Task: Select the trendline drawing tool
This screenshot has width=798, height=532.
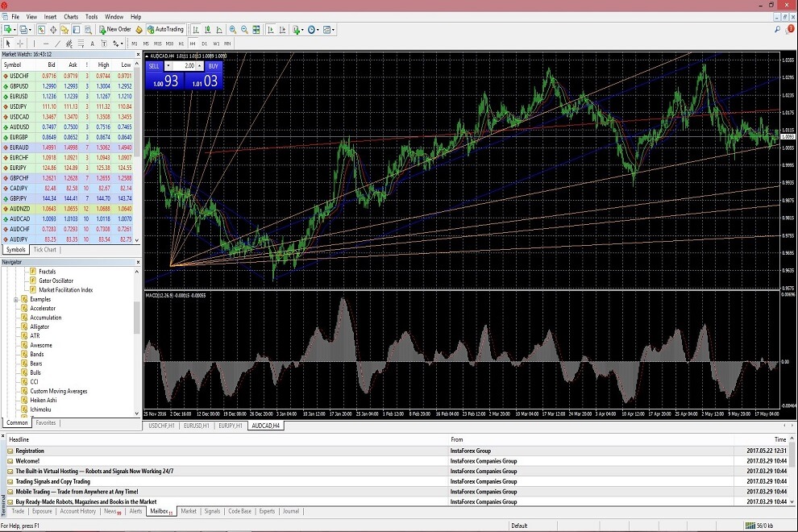Action: pyautogui.click(x=57, y=44)
